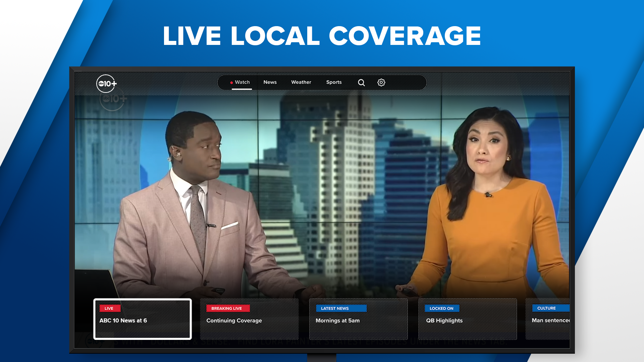Open the search function

click(x=361, y=82)
